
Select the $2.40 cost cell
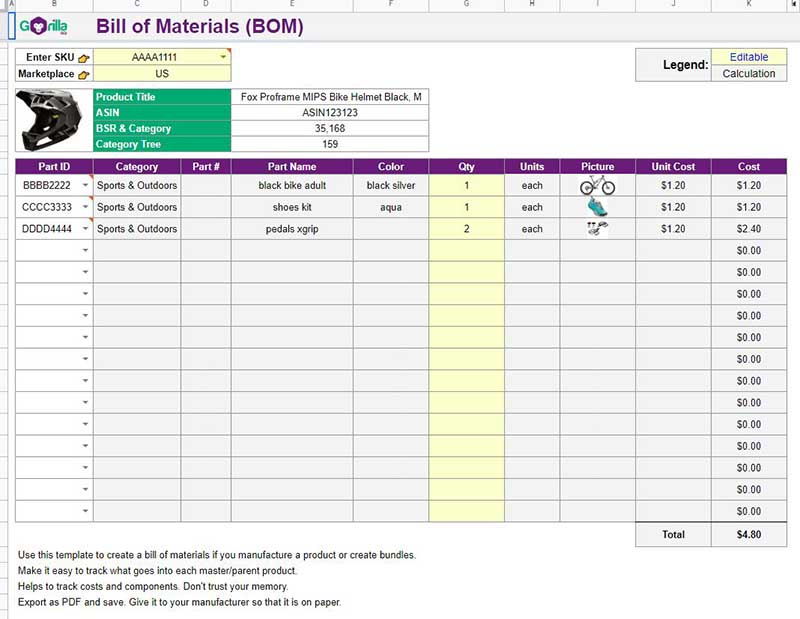click(x=749, y=229)
